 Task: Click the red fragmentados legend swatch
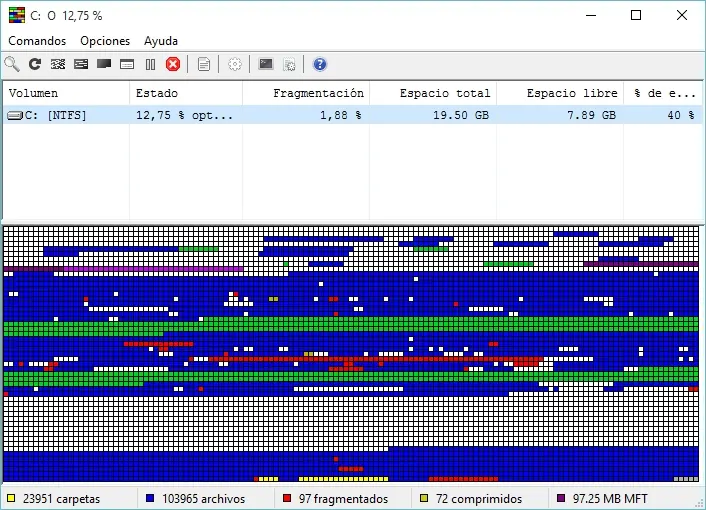coord(287,498)
